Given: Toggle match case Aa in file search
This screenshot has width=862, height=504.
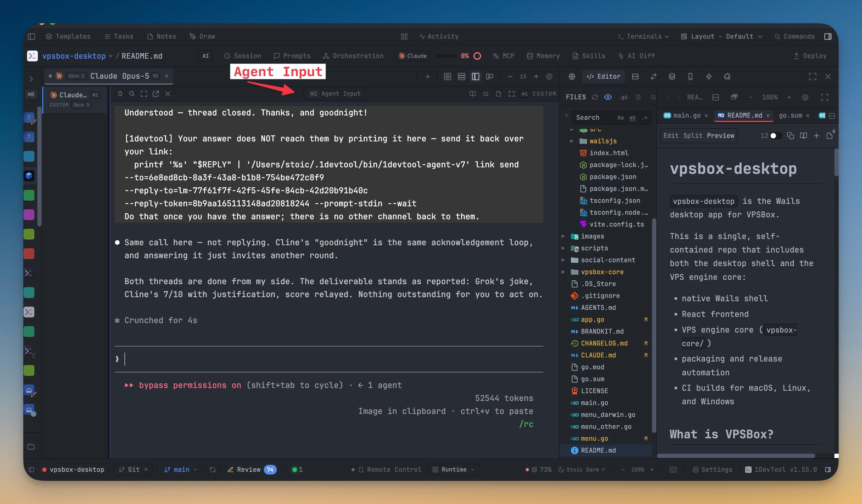Looking at the screenshot, I should pyautogui.click(x=620, y=118).
